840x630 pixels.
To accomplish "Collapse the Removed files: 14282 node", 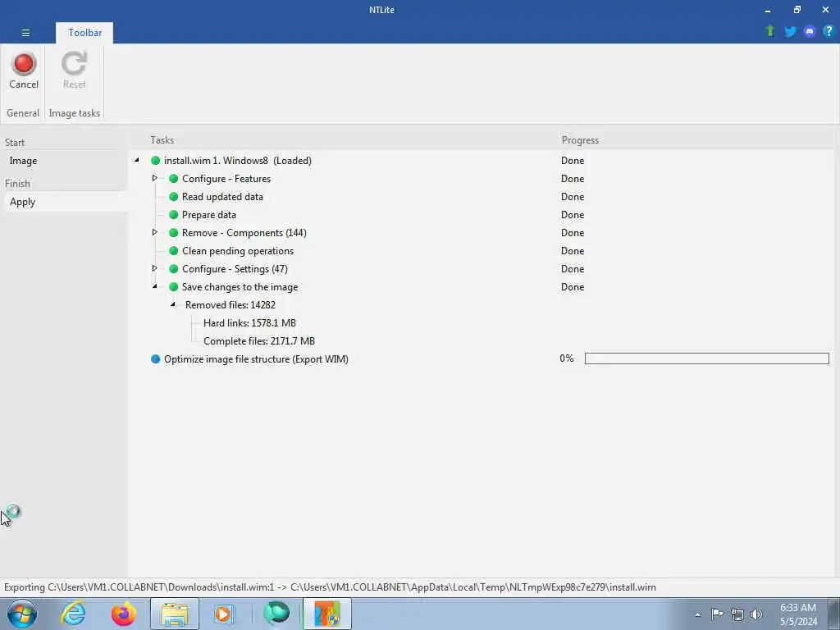I will click(x=173, y=304).
